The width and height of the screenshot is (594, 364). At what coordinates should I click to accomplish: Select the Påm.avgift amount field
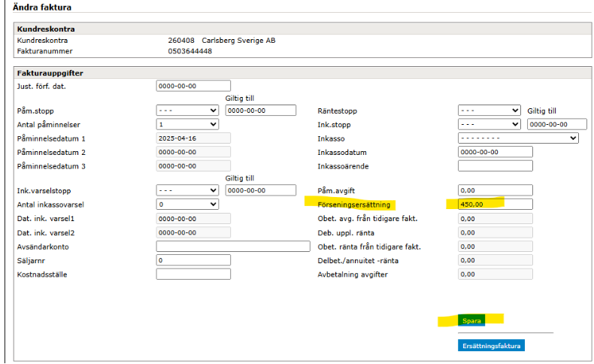point(495,190)
